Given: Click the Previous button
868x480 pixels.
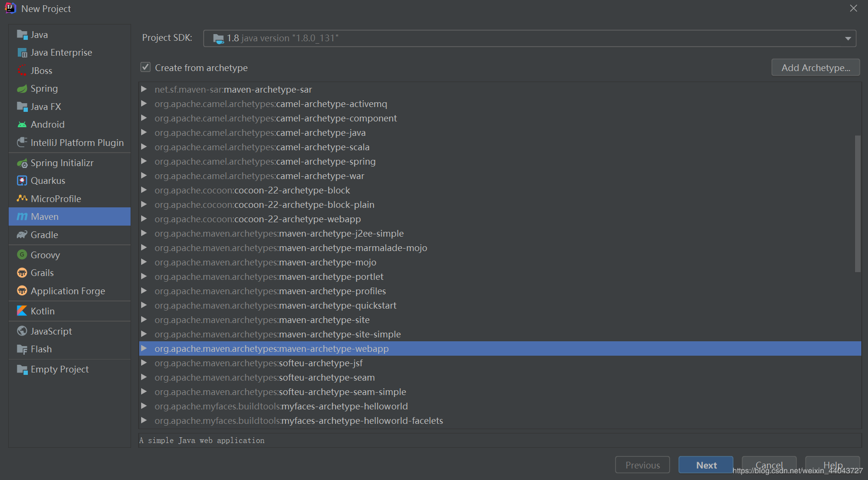Looking at the screenshot, I should coord(642,465).
